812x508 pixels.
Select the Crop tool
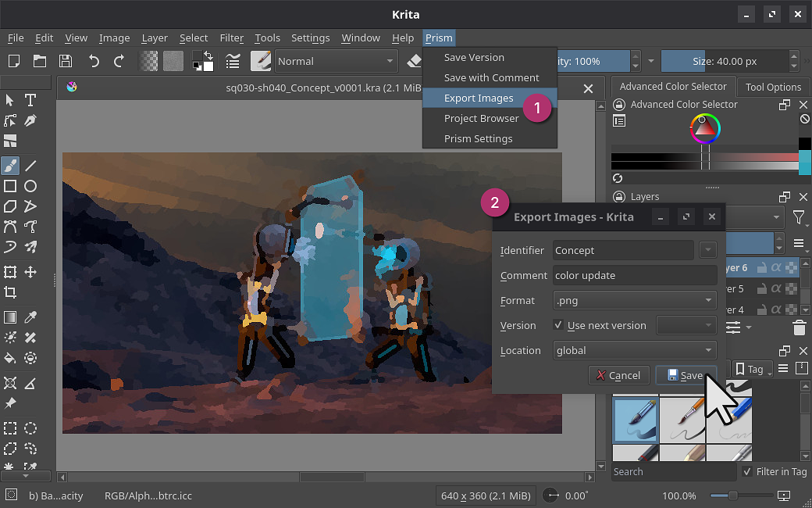point(10,292)
